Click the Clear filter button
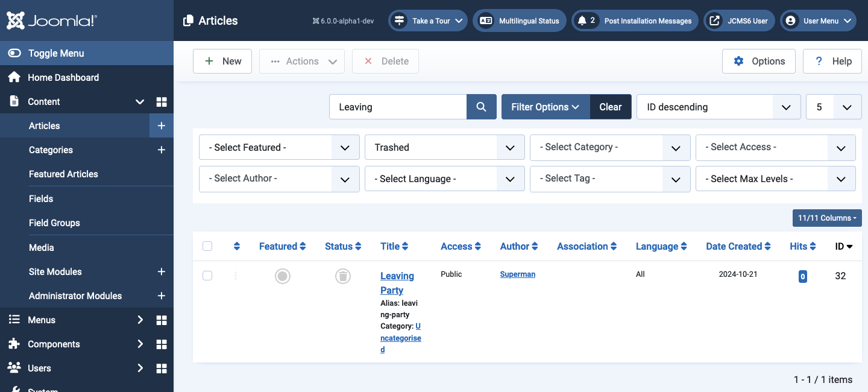This screenshot has height=392, width=868. 610,107
